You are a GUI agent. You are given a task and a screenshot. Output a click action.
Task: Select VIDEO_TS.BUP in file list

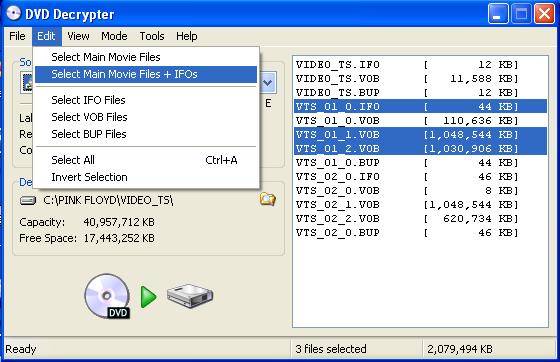coord(420,92)
